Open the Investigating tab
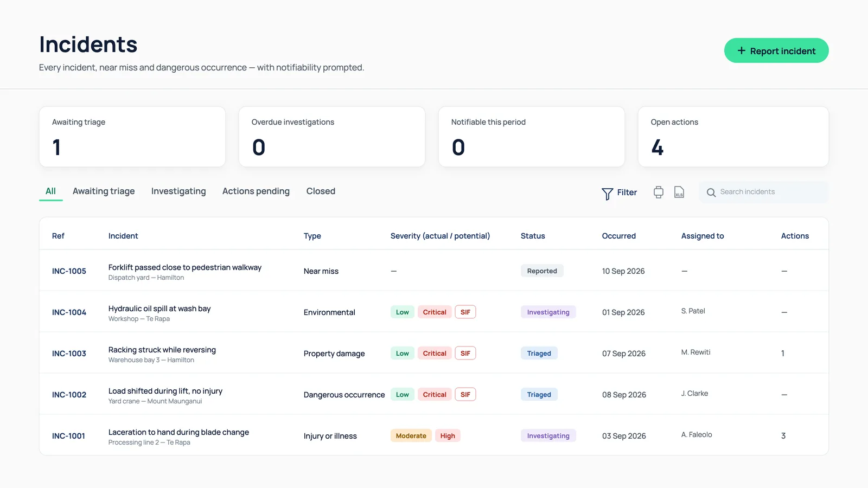Image resolution: width=868 pixels, height=488 pixels. (178, 191)
